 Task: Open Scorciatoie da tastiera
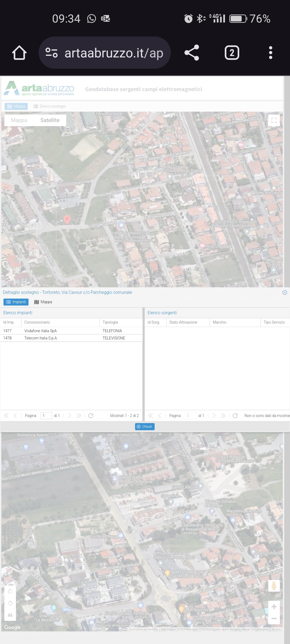(143, 629)
